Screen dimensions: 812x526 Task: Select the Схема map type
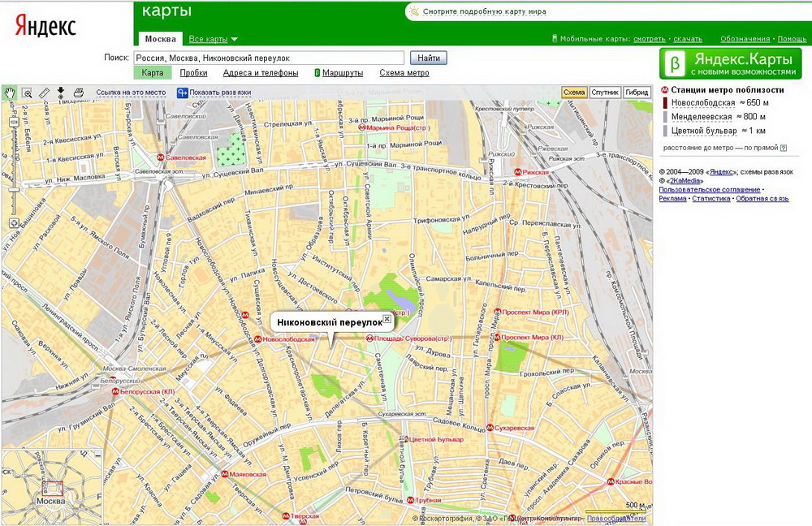pos(574,93)
